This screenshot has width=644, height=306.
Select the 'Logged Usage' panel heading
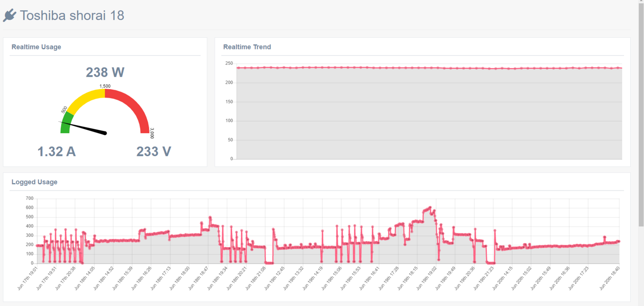34,182
